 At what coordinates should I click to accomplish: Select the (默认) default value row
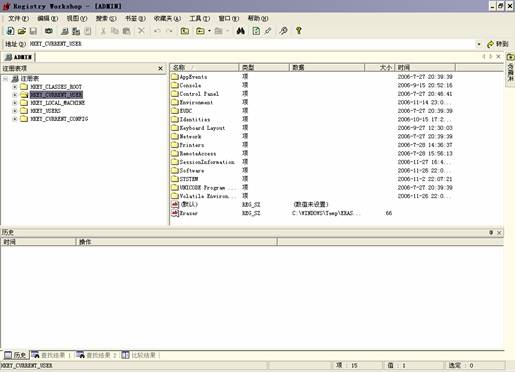click(x=312, y=204)
